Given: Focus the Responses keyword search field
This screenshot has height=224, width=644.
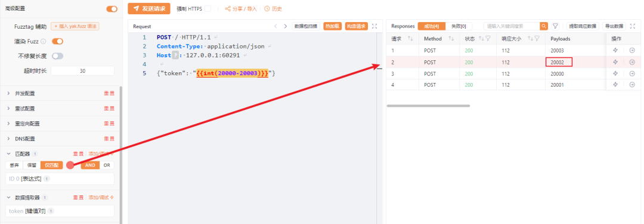Looking at the screenshot, I should 512,26.
